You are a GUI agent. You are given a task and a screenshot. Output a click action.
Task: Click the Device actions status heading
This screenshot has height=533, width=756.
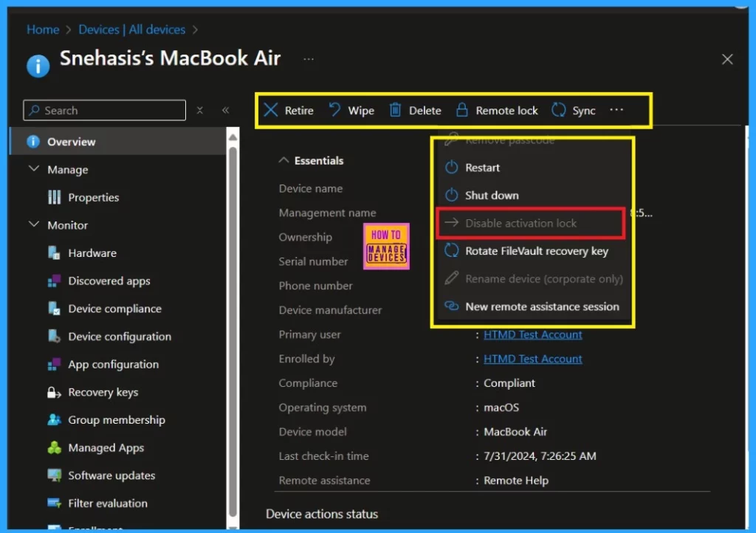(x=322, y=514)
